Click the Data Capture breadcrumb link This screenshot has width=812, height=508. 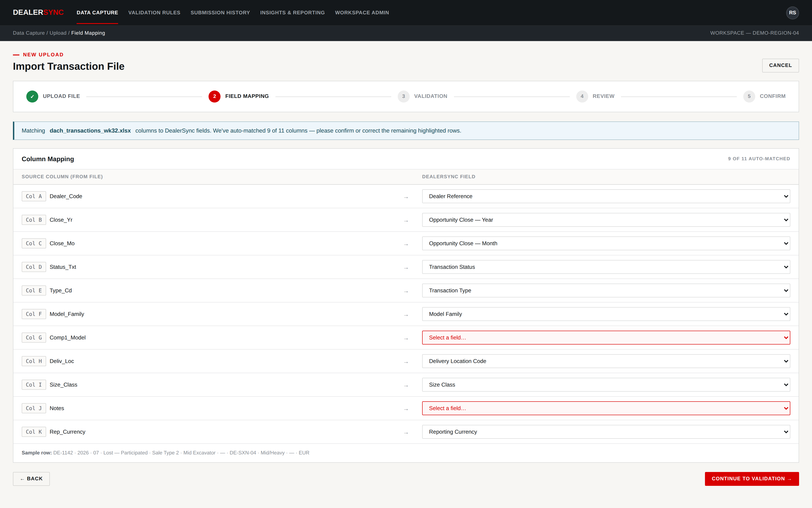[x=29, y=33]
